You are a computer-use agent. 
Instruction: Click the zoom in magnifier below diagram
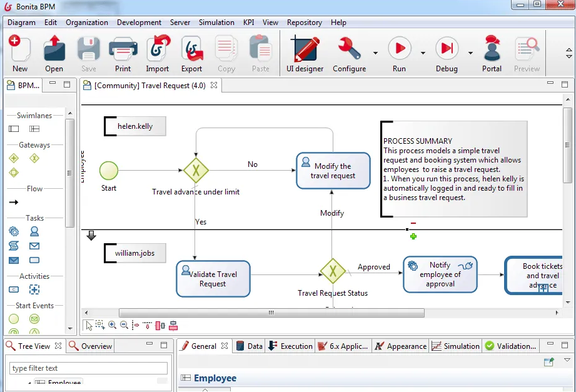[112, 325]
